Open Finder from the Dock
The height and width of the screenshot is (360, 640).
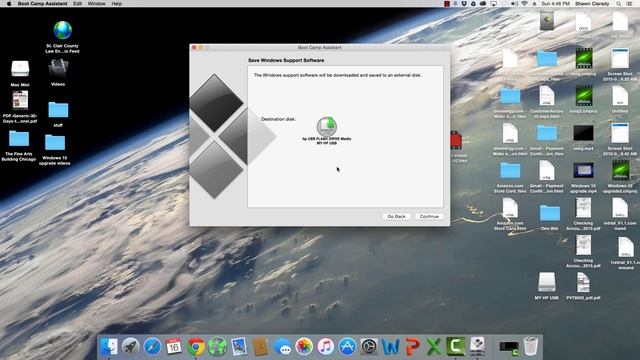pos(109,347)
